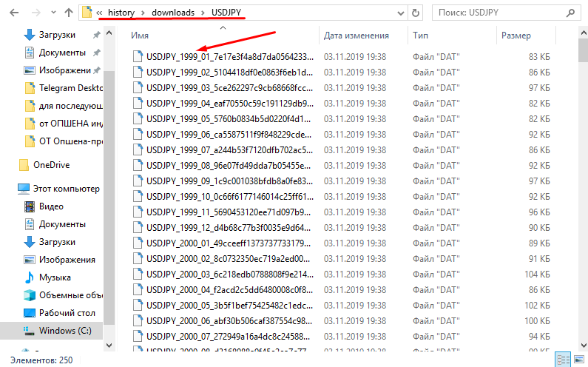The width and height of the screenshot is (588, 367).
Task: Sort by Дата изменения column
Action: [x=356, y=36]
